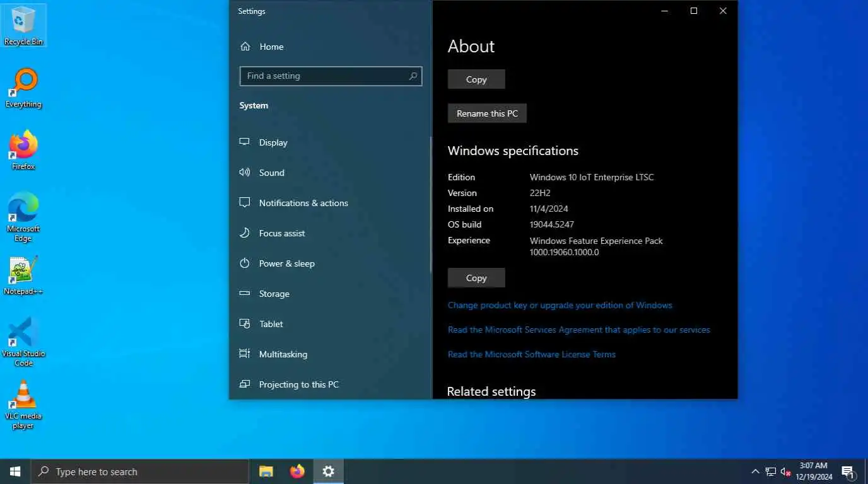Click the Settings gear on the taskbar
This screenshot has width=868, height=484.
point(328,471)
